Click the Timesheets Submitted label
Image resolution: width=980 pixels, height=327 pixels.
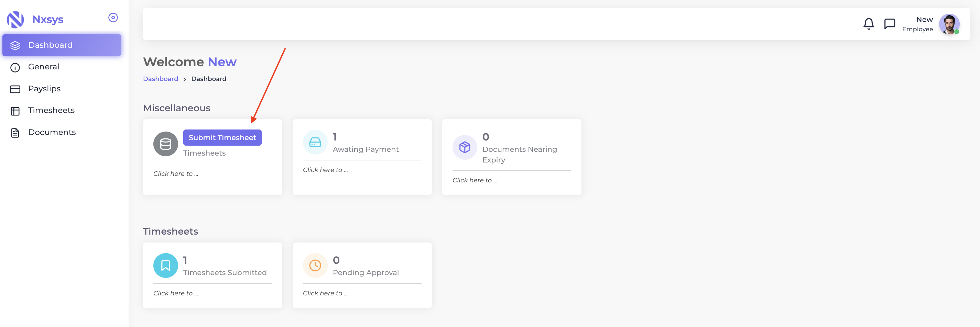[225, 273]
